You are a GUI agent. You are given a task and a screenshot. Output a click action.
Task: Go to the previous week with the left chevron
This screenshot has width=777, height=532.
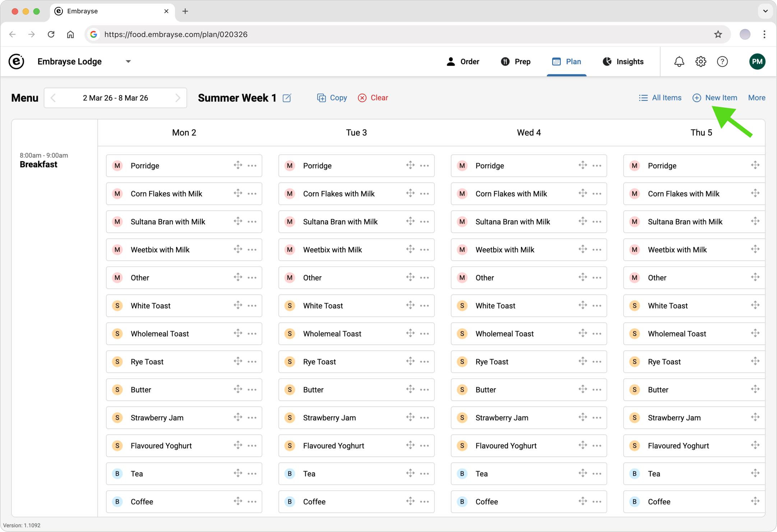point(53,98)
